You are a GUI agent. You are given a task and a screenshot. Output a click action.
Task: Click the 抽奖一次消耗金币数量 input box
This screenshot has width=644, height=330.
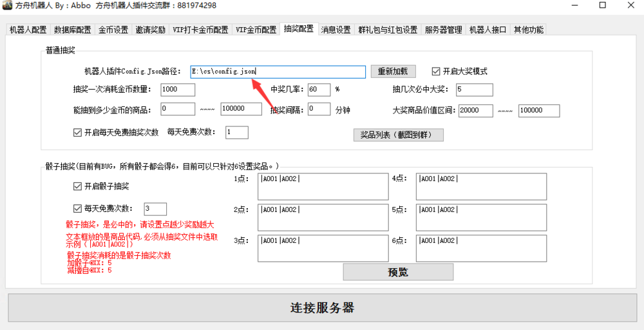[x=178, y=90]
